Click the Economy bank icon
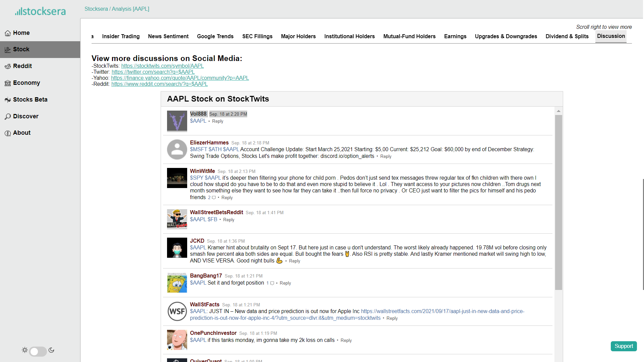 [8, 83]
